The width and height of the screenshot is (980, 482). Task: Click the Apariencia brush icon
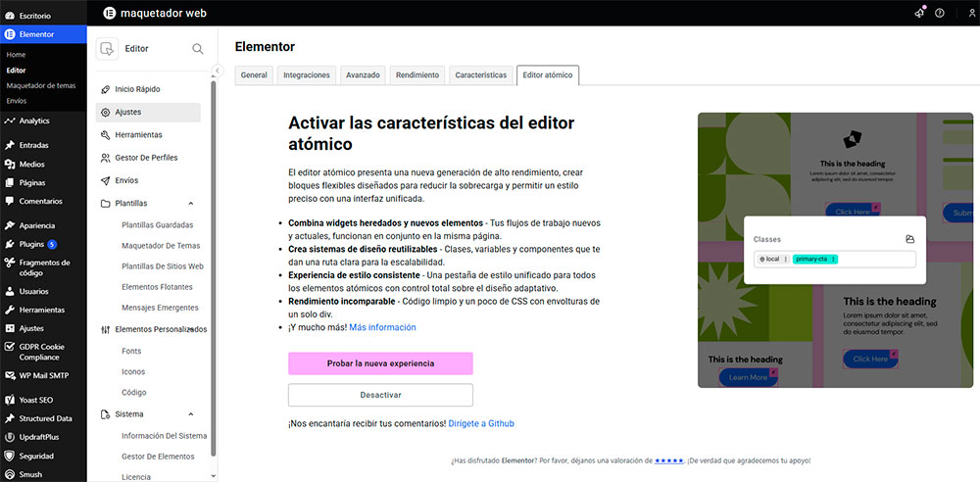pos(10,225)
